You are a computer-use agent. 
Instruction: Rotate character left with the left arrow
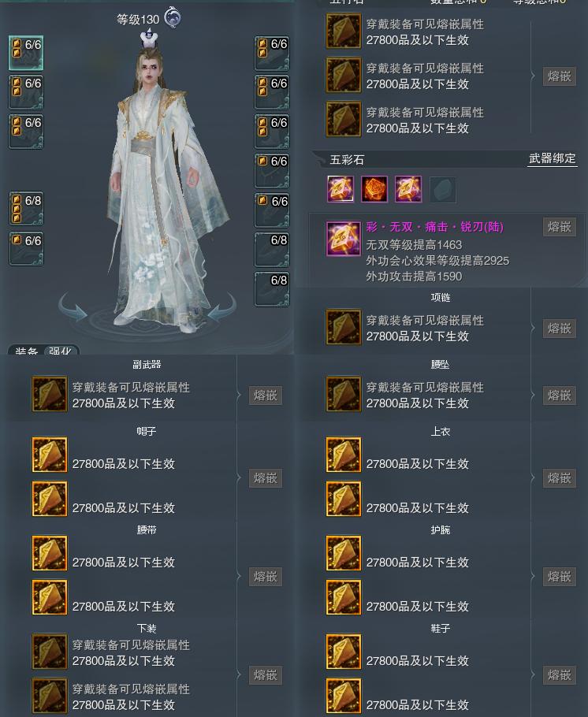pyautogui.click(x=74, y=306)
